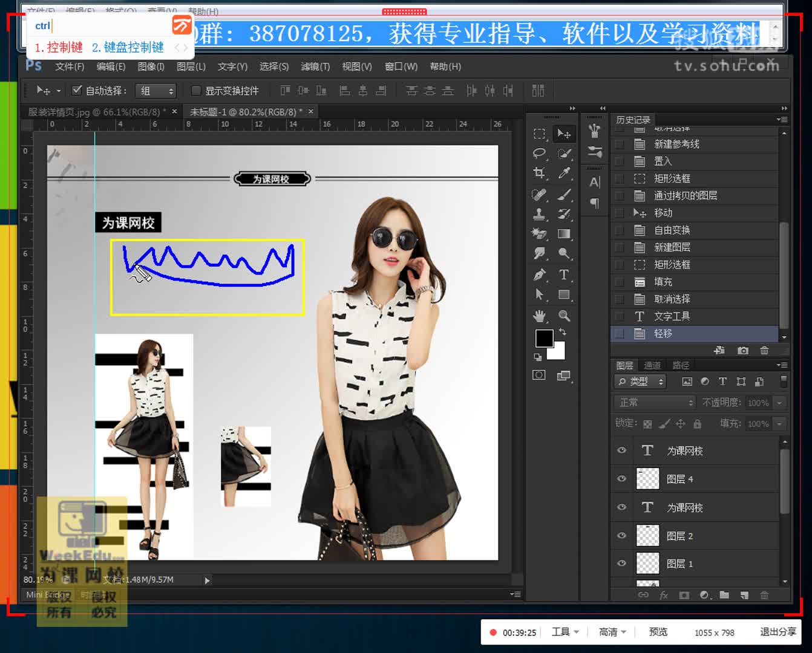Image resolution: width=812 pixels, height=653 pixels.
Task: Delete current history state with trash icon
Action: pos(764,350)
